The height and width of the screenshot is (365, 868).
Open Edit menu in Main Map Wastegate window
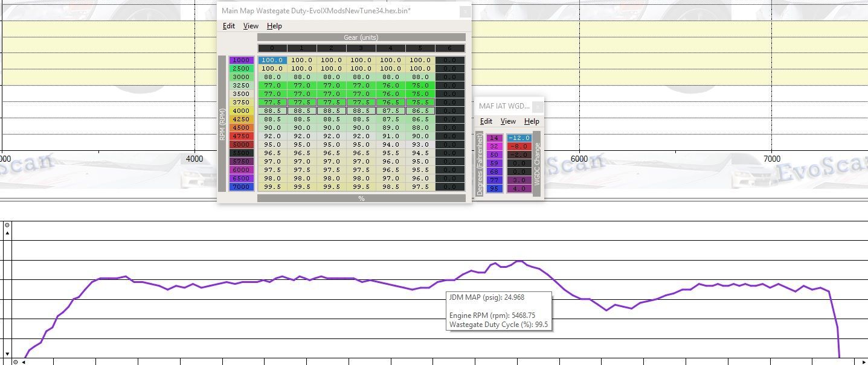229,26
